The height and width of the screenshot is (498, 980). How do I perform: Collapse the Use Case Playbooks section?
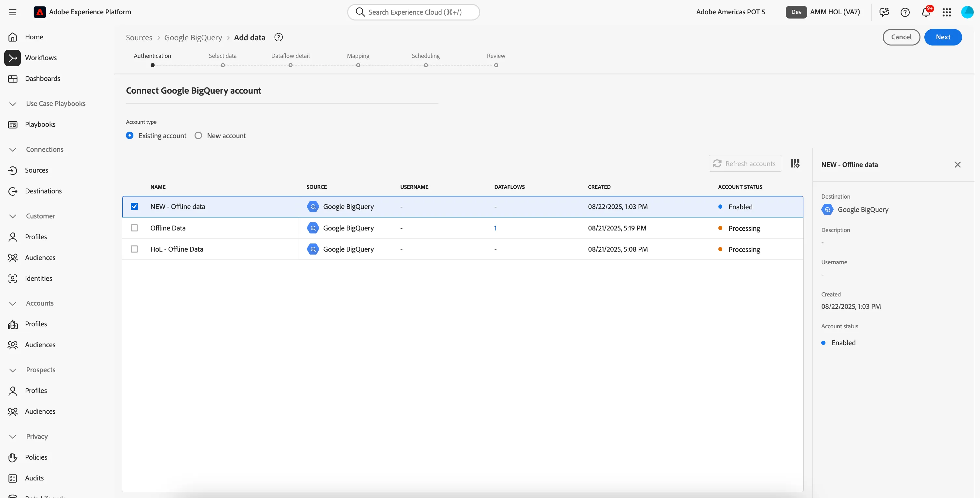(13, 104)
